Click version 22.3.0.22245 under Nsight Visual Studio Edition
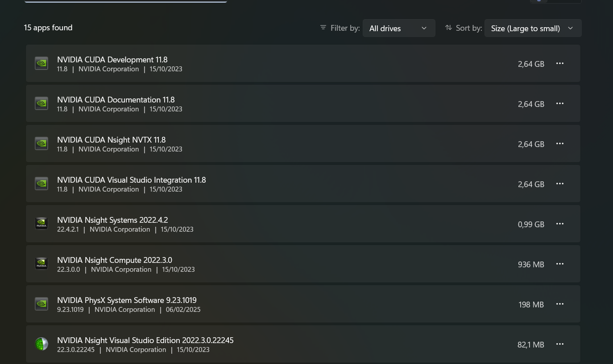 (x=76, y=350)
